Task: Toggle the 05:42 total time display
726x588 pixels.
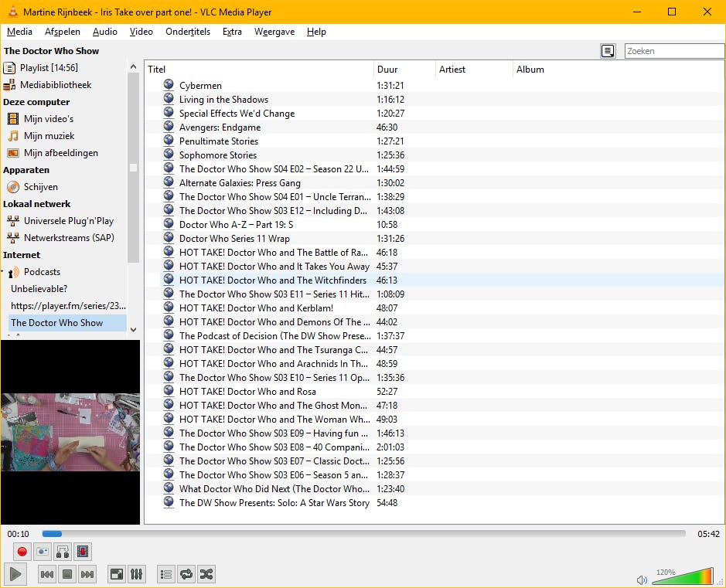Action: [x=708, y=534]
